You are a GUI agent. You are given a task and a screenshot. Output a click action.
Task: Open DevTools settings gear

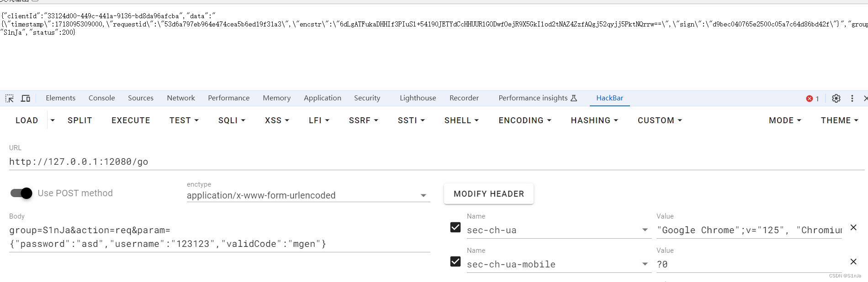pos(836,98)
